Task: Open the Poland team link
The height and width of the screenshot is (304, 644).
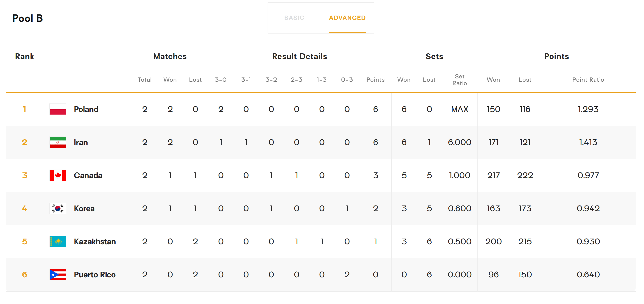Action: pyautogui.click(x=86, y=109)
